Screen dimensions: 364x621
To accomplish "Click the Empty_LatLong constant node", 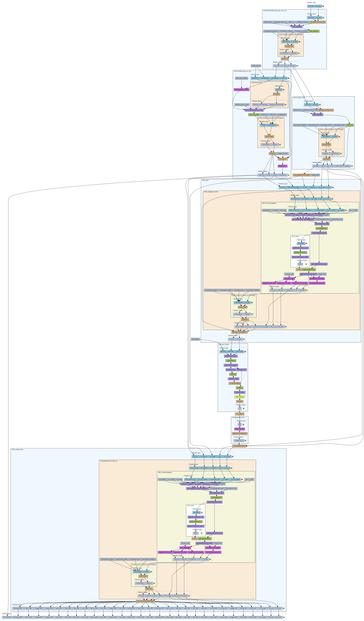I will (x=256, y=66).
